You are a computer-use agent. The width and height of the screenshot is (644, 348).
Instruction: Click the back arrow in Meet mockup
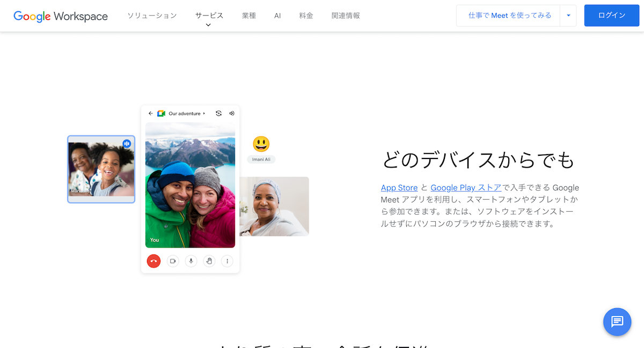[151, 113]
